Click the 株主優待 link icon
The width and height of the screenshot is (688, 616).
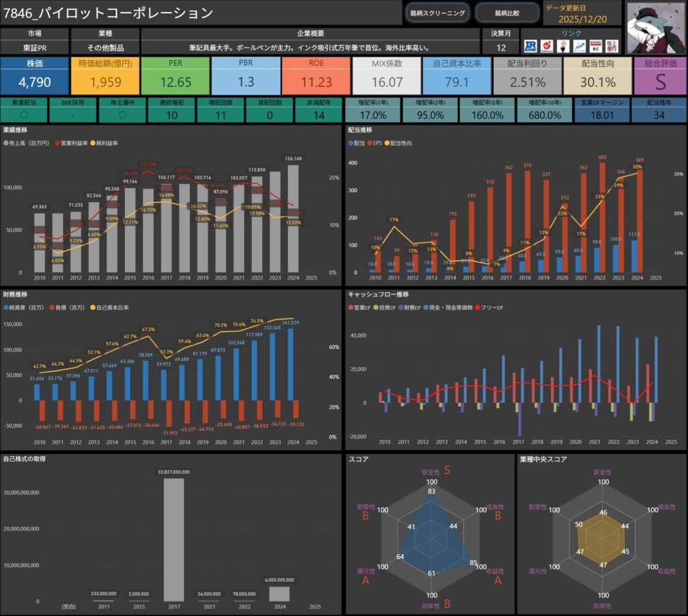(x=611, y=46)
